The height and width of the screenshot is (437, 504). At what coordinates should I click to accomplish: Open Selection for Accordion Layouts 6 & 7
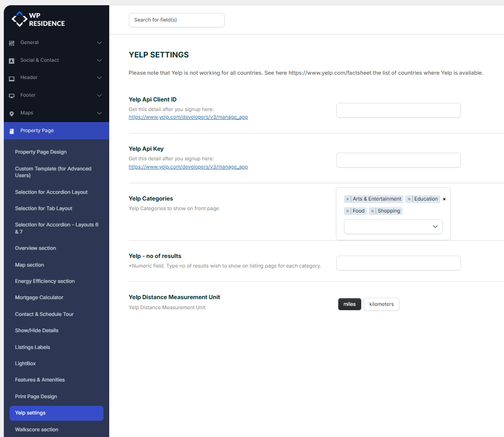pos(57,228)
